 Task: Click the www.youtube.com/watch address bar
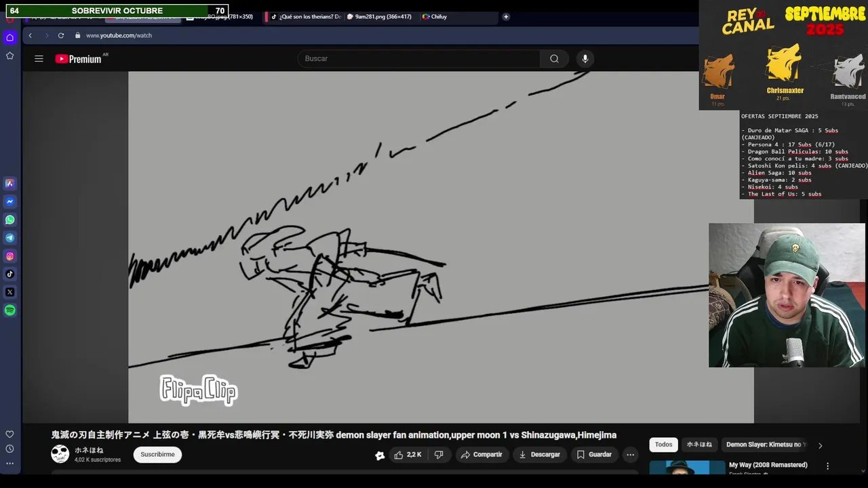click(119, 35)
